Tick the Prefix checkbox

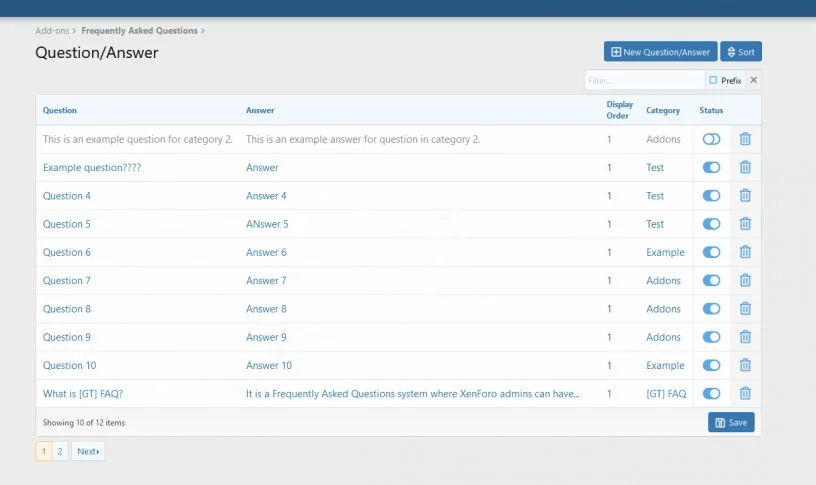tap(713, 80)
